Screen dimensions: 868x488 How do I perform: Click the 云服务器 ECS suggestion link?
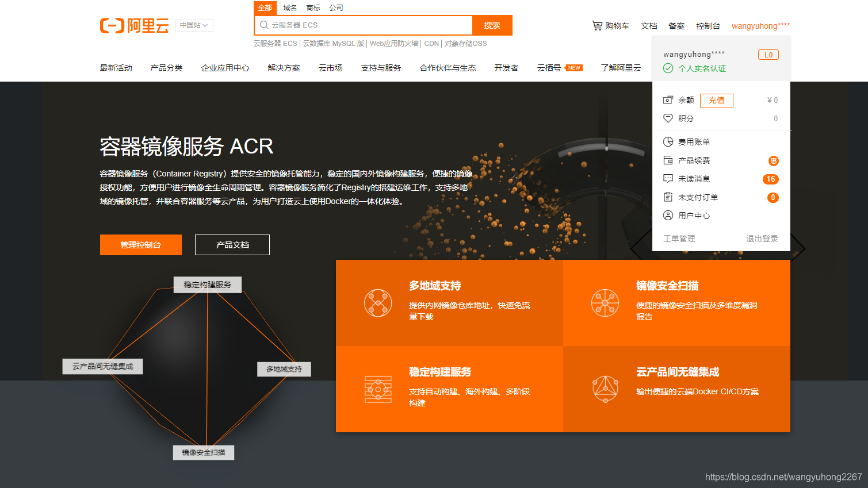click(276, 44)
